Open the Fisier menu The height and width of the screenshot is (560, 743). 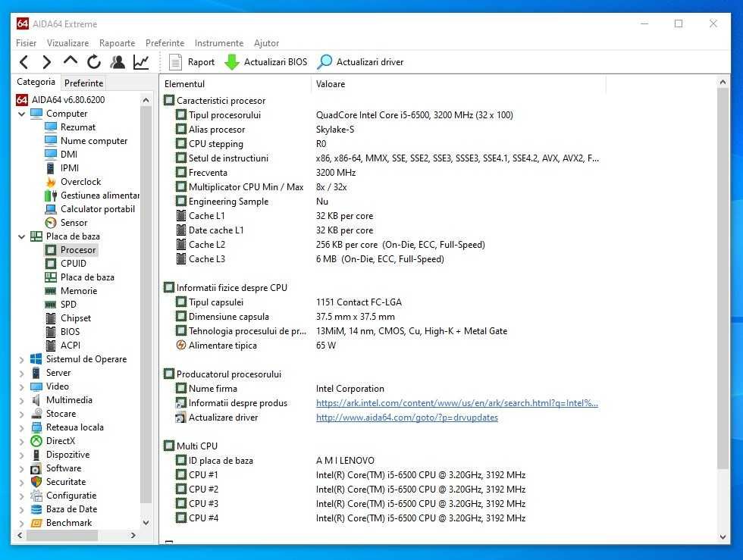[26, 43]
